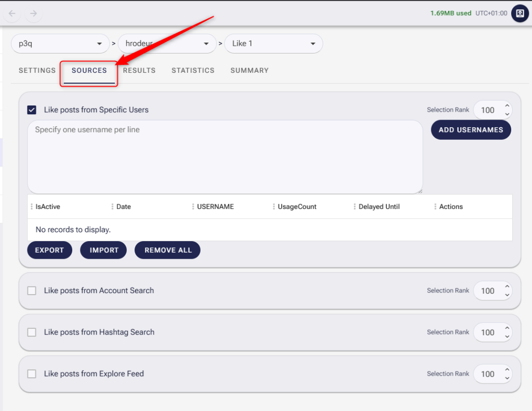Enable Like posts from Hashtag Search
Screen dimensions: 532x411
click(x=31, y=332)
